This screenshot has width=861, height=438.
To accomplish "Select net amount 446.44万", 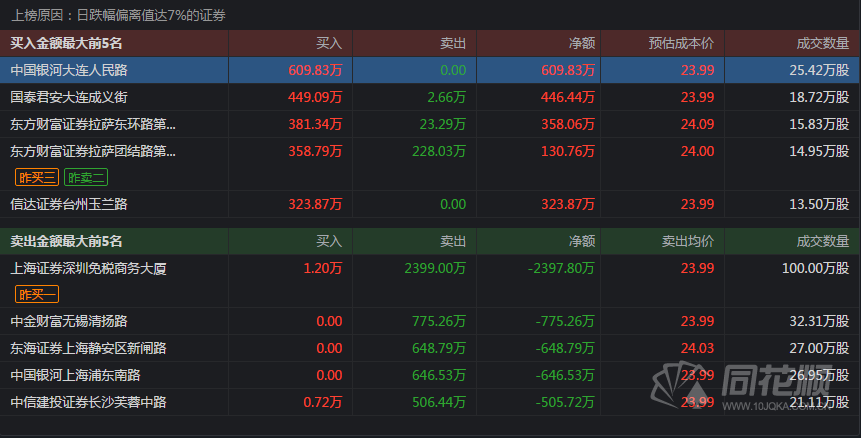I will [x=568, y=98].
